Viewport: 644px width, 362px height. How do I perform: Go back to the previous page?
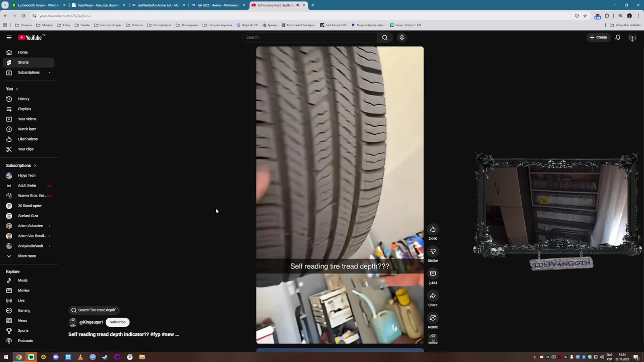(x=6, y=16)
